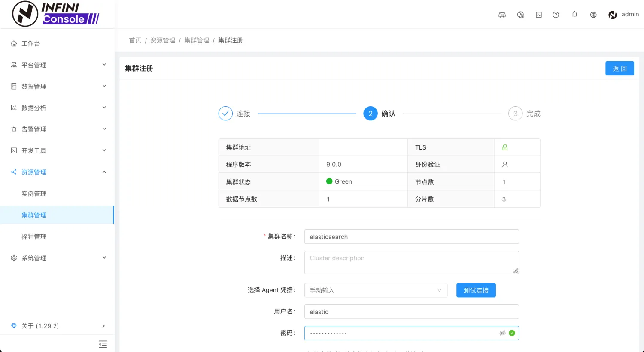Image resolution: width=644 pixels, height=352 pixels.
Task: Expand the 平台管理 menu section
Action: point(34,65)
